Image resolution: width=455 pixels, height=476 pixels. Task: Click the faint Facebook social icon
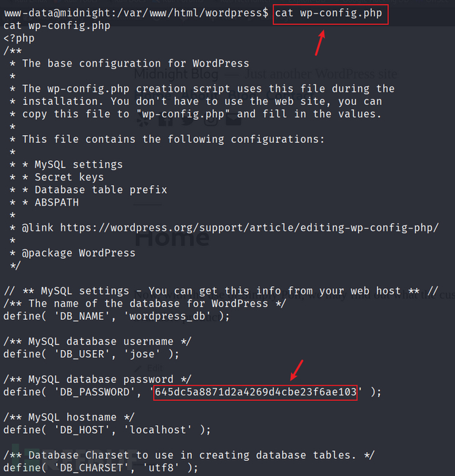(x=165, y=121)
